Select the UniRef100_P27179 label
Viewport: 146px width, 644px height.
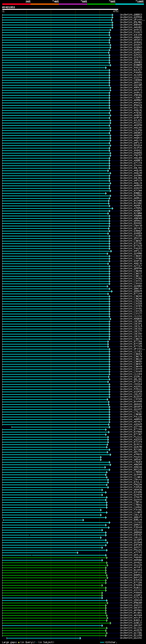pyautogui.click(x=131, y=598)
